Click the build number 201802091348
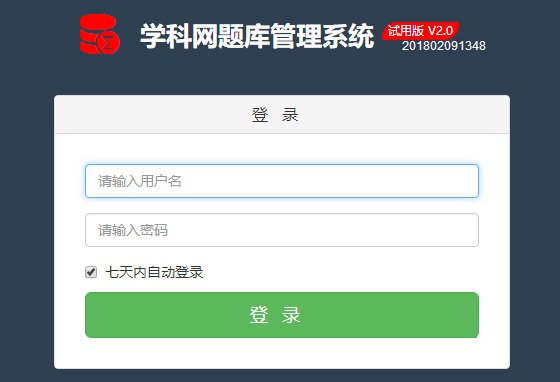 tap(444, 46)
